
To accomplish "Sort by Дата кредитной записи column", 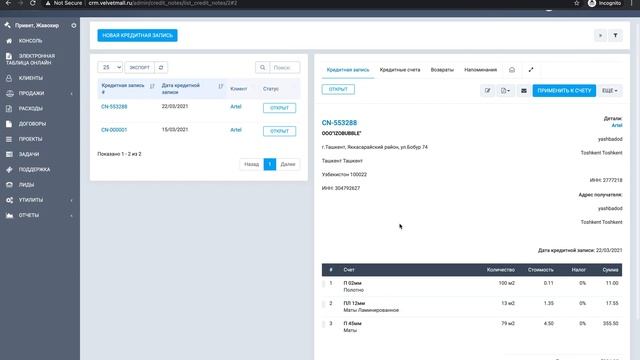I will coord(192,89).
